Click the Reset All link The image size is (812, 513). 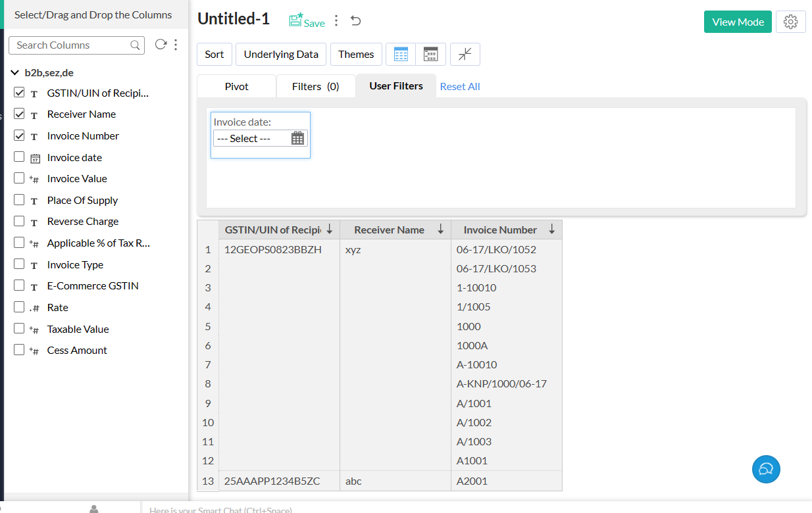point(460,86)
